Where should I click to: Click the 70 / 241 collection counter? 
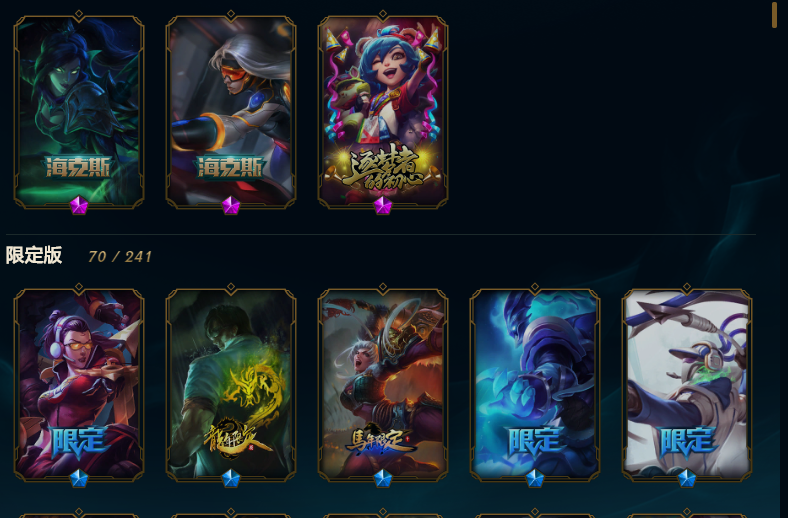tap(120, 257)
